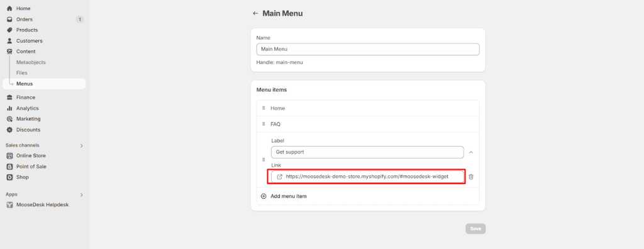The height and width of the screenshot is (249, 644).
Task: Click the menu Name input field
Action: pos(368,49)
